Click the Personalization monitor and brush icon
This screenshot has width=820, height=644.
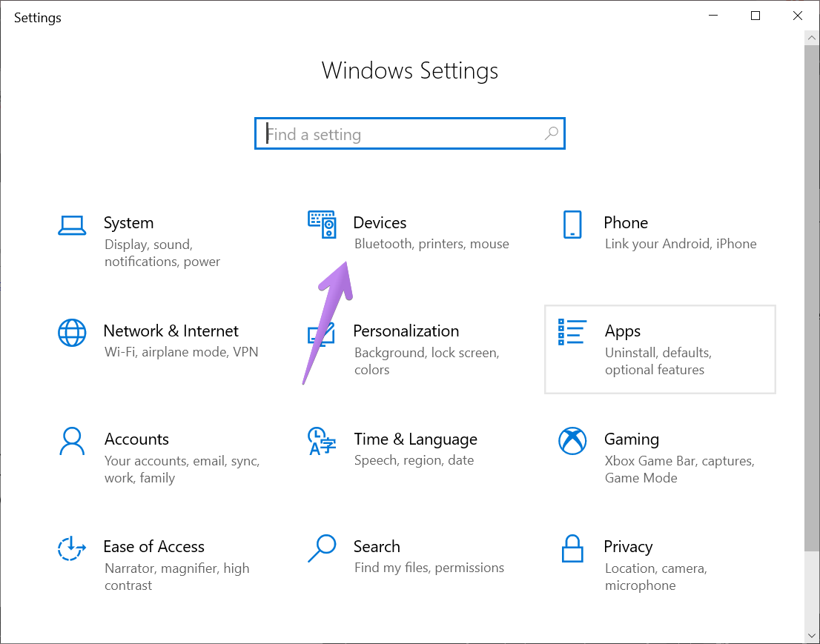pyautogui.click(x=321, y=334)
